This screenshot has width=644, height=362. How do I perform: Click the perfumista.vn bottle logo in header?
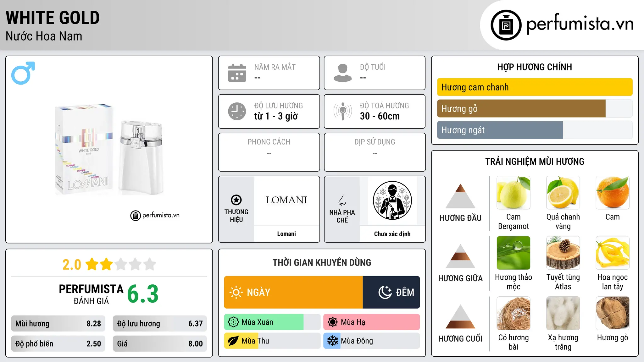click(506, 25)
